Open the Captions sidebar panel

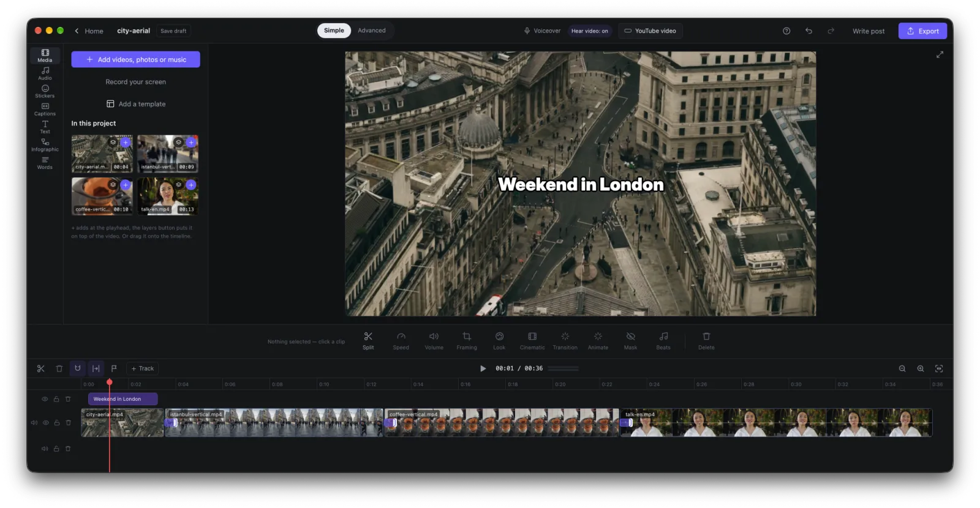[x=45, y=109]
